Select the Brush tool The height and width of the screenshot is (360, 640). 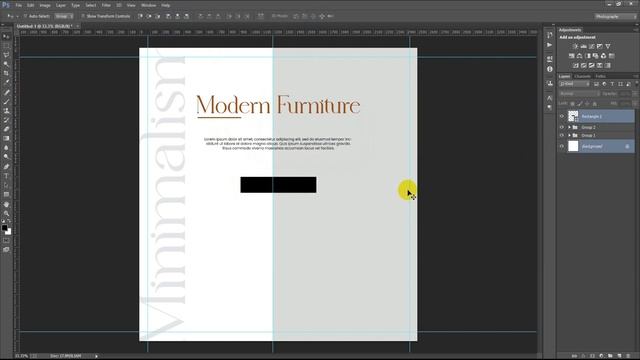click(x=6, y=102)
